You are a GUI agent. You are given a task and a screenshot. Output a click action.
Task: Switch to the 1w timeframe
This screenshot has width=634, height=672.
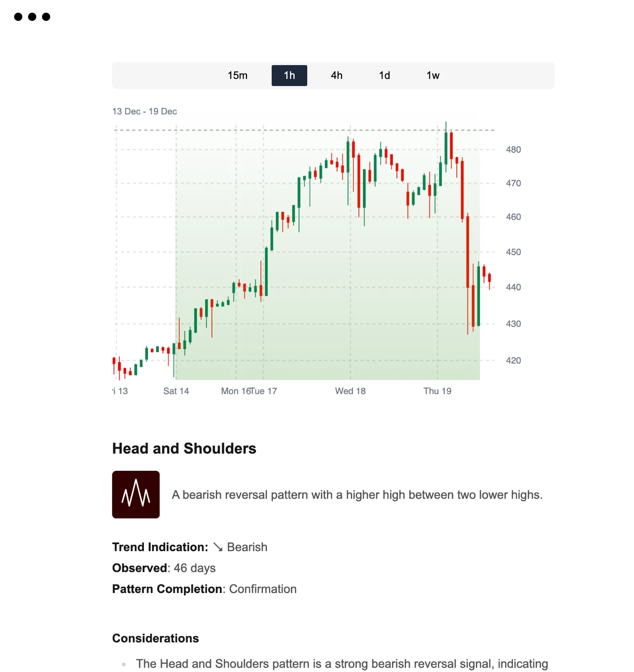point(432,75)
